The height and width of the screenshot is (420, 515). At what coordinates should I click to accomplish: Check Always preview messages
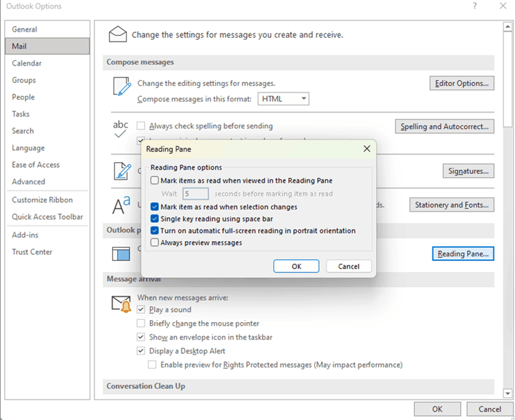(x=154, y=242)
